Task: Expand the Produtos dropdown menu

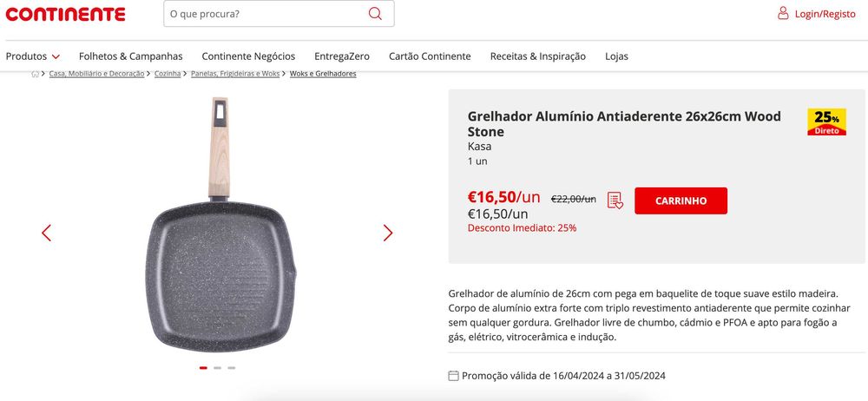Action: 33,56
